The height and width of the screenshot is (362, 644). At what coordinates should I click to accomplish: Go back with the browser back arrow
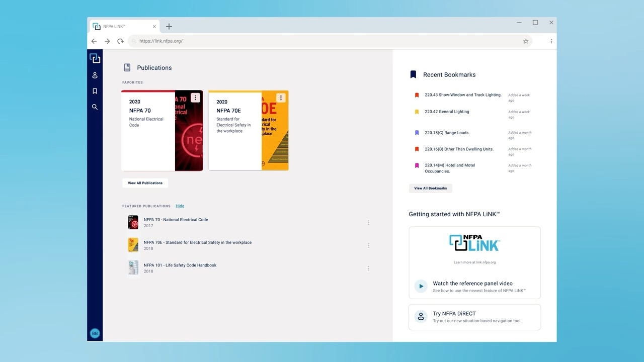click(x=94, y=41)
